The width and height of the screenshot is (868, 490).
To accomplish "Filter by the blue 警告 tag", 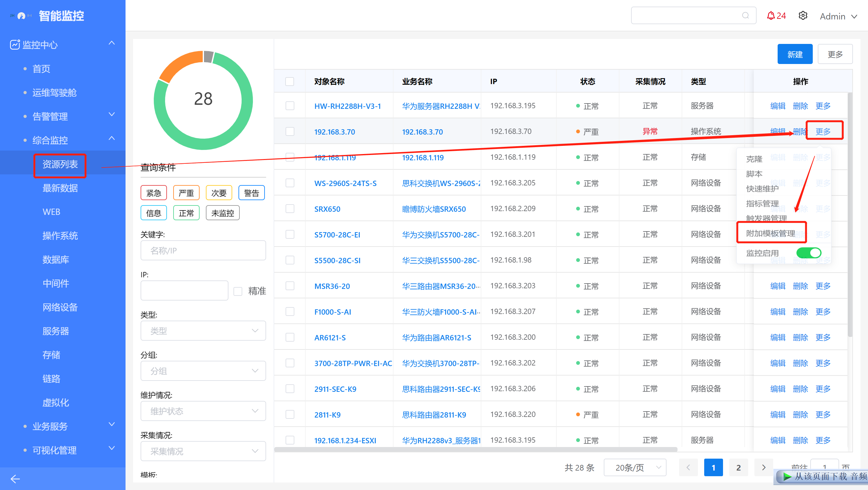I will (251, 193).
